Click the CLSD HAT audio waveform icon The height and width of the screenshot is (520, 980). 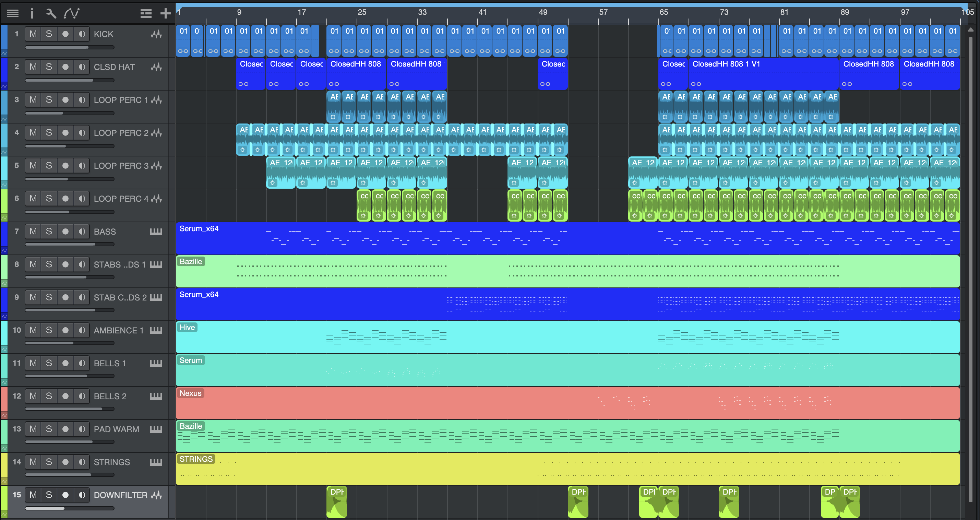(x=156, y=67)
